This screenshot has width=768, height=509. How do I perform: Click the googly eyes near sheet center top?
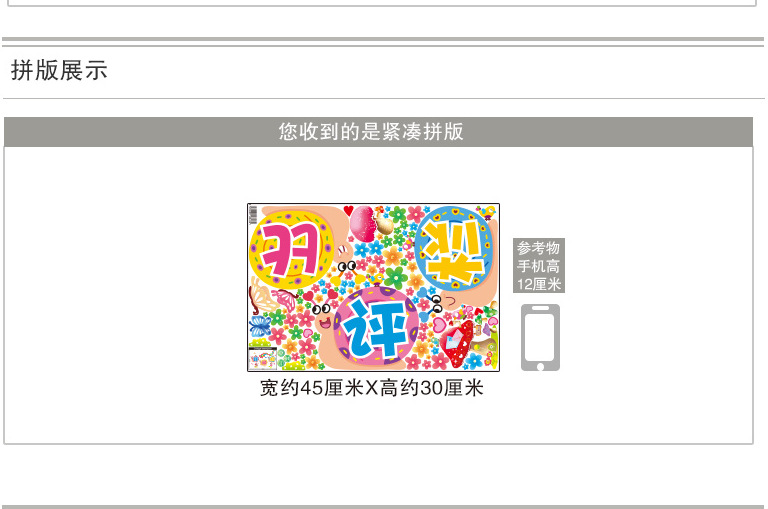pos(347,267)
